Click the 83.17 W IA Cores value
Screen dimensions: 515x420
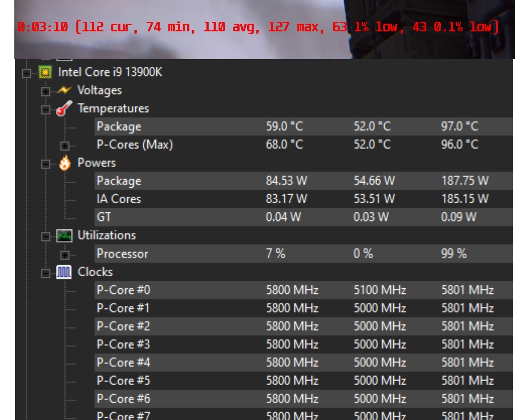(287, 199)
